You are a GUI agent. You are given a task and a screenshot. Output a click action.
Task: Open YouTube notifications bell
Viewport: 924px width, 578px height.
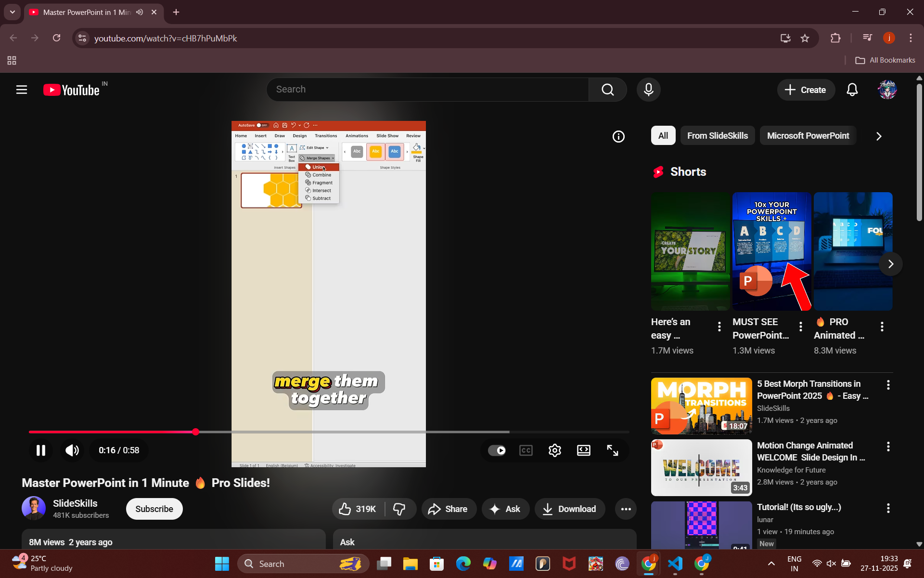pos(852,90)
